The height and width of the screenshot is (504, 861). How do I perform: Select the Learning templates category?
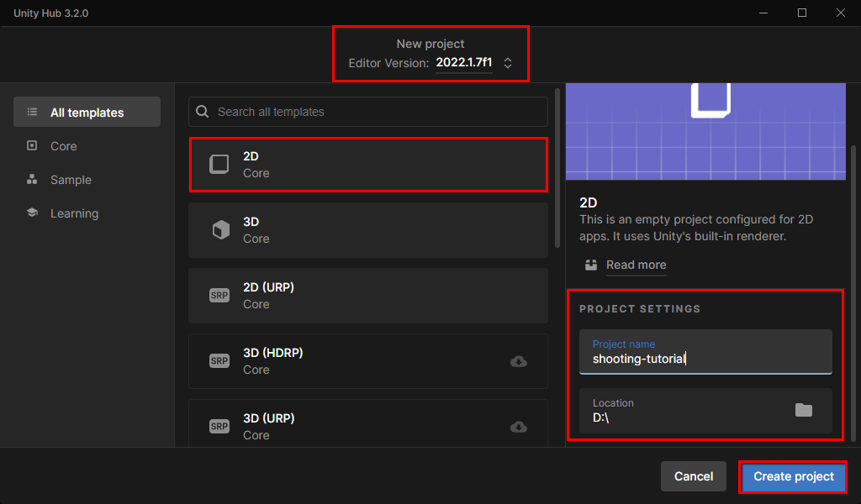tap(74, 213)
